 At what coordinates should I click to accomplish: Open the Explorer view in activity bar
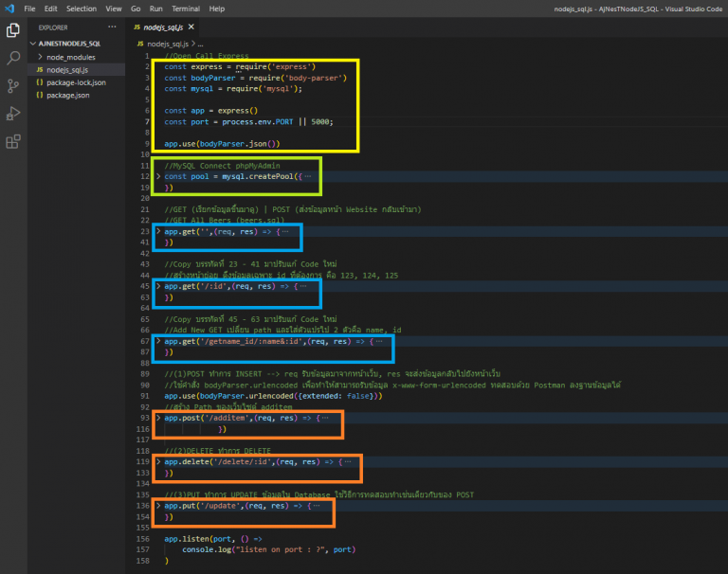(x=13, y=30)
